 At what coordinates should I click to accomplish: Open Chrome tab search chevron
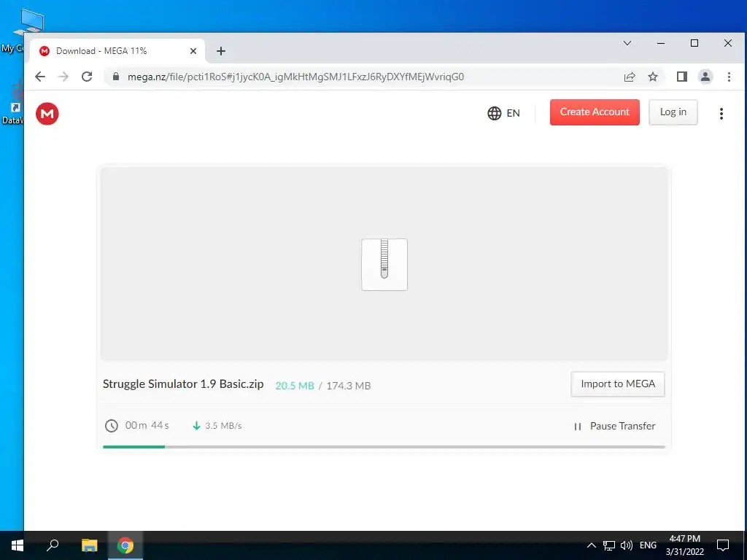coord(627,43)
